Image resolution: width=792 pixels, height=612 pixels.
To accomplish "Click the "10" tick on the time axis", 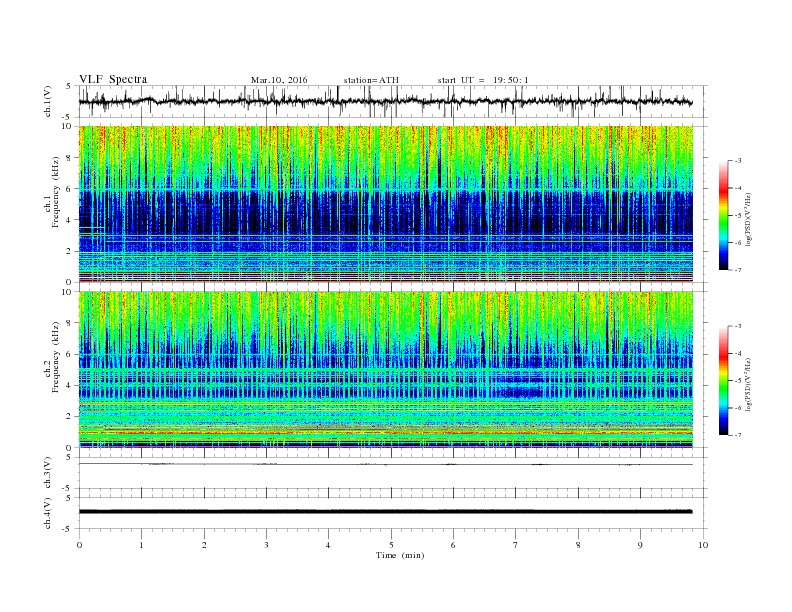I will (703, 545).
